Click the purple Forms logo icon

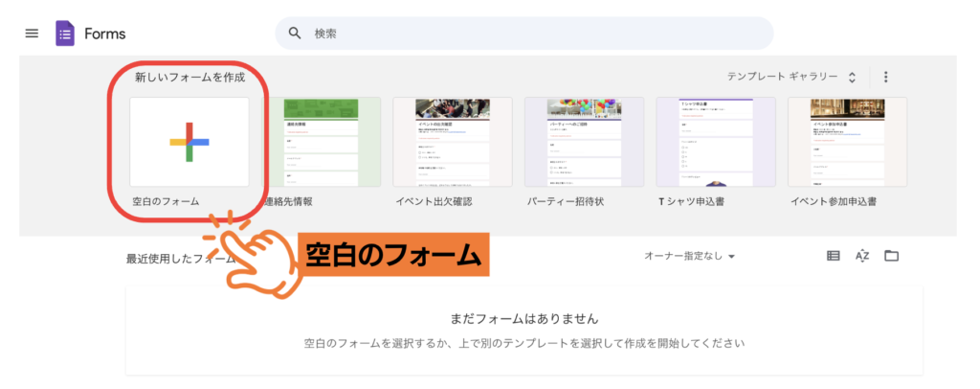pyautogui.click(x=65, y=34)
